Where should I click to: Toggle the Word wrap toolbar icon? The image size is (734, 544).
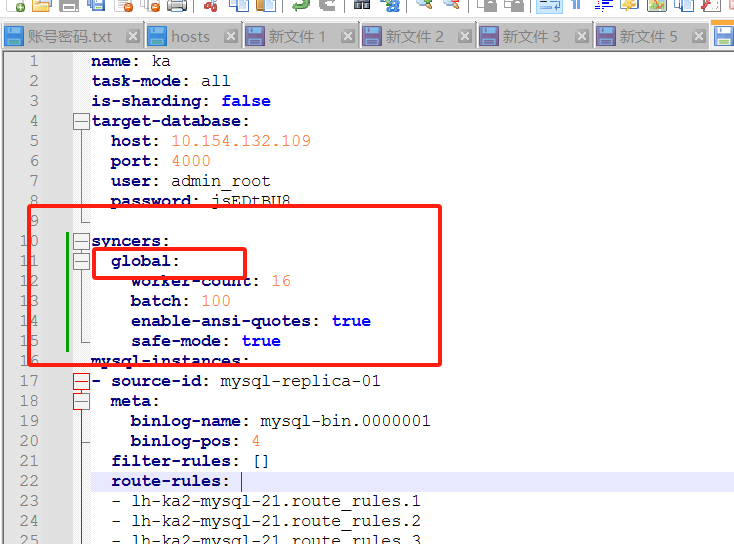pyautogui.click(x=549, y=6)
